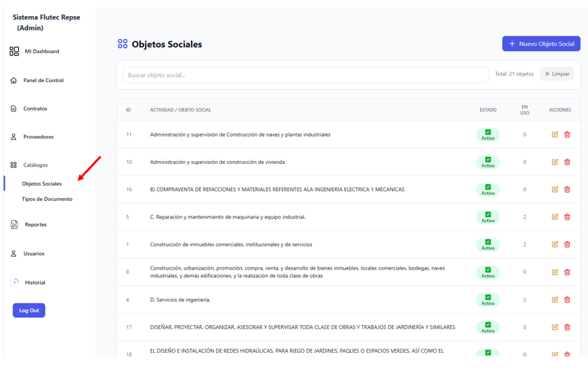Screen dimensions: 588x374
Task: Click edit icon for row ID 17
Action: click(x=554, y=327)
